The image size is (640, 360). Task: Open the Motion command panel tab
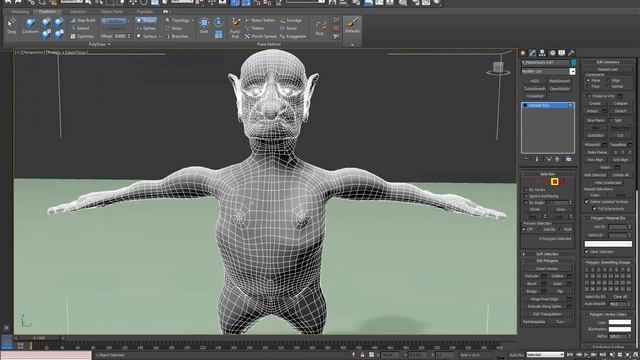click(x=552, y=53)
